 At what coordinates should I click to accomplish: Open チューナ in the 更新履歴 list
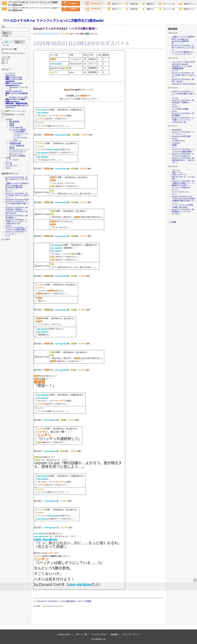point(175,71)
